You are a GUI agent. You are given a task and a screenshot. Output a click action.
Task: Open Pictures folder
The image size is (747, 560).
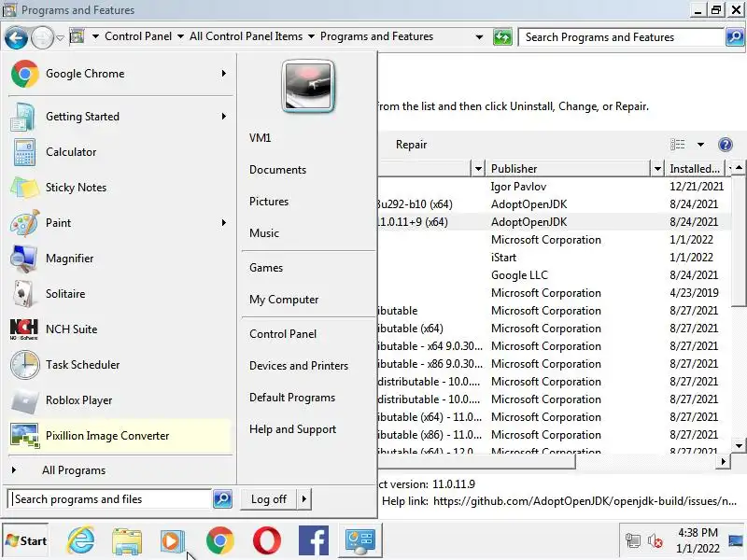[269, 202]
